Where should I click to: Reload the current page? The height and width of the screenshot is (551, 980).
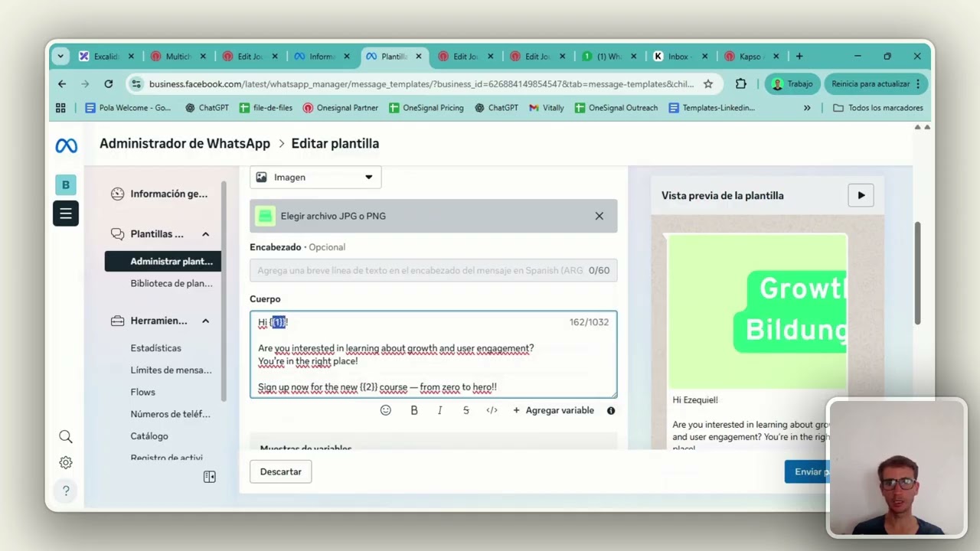(x=109, y=83)
